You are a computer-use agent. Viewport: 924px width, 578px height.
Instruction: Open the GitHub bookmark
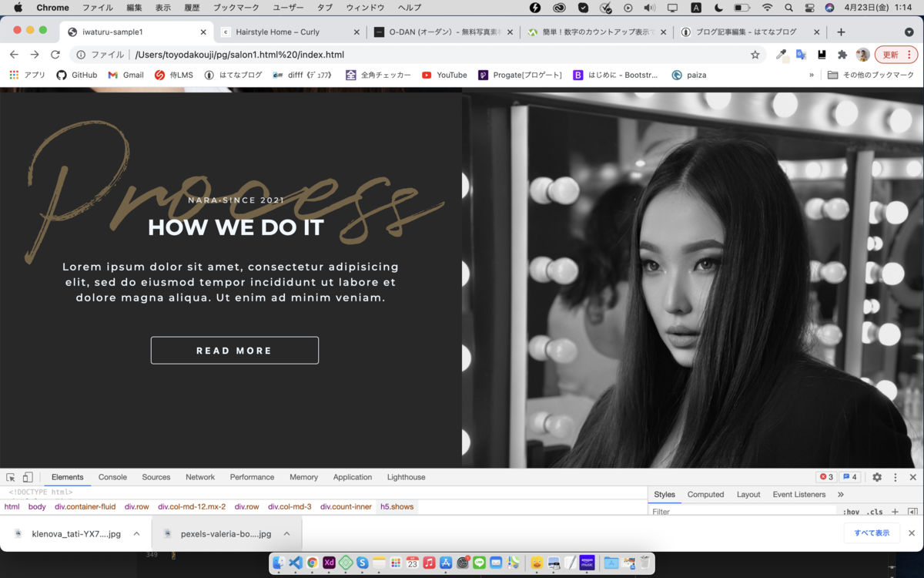coord(77,75)
